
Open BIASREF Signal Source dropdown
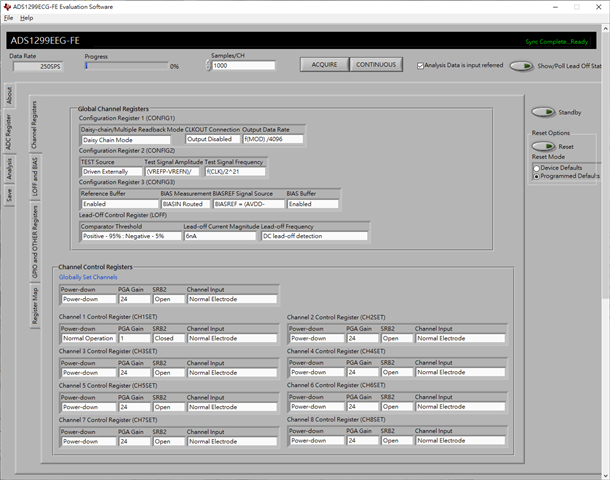[249, 204]
